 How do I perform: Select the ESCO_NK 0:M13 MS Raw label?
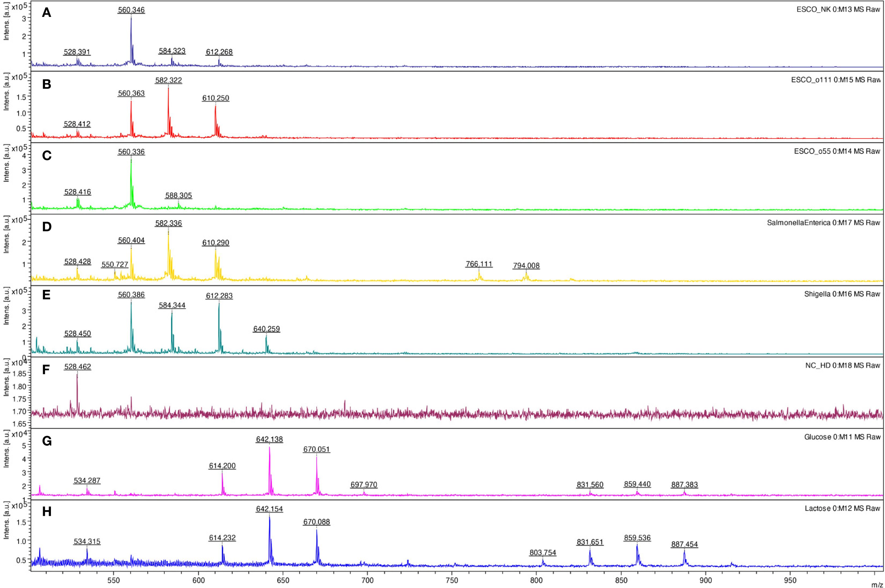click(838, 9)
